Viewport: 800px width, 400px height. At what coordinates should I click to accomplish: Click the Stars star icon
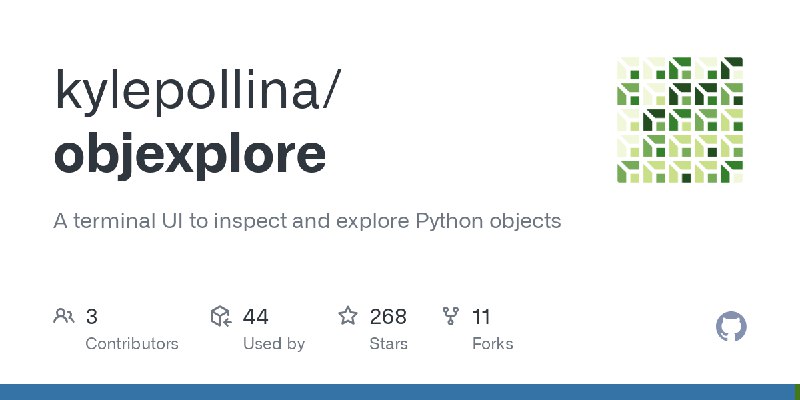point(348,316)
